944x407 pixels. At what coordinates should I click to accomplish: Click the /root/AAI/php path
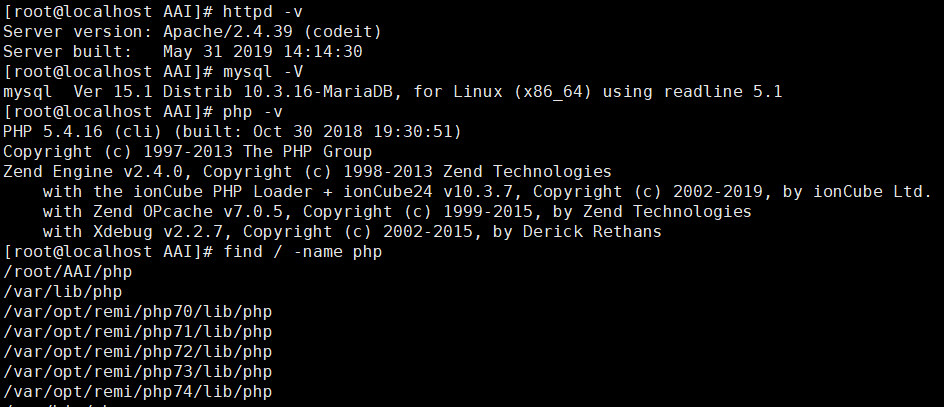[67, 272]
